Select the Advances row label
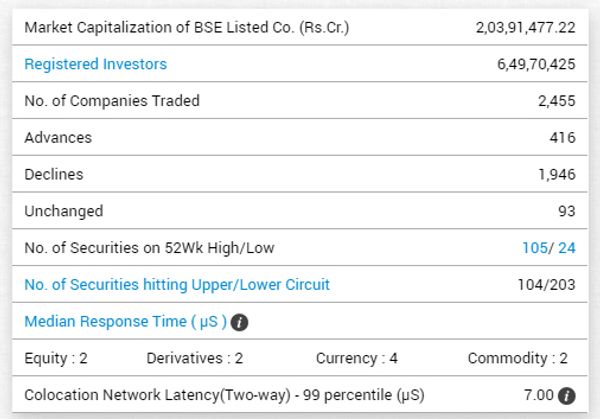The height and width of the screenshot is (419, 600). coord(58,137)
